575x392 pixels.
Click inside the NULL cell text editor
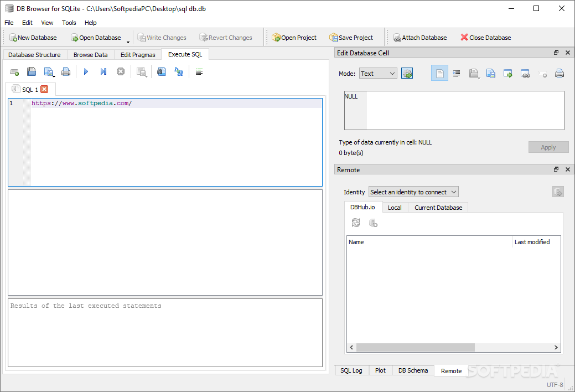(454, 111)
